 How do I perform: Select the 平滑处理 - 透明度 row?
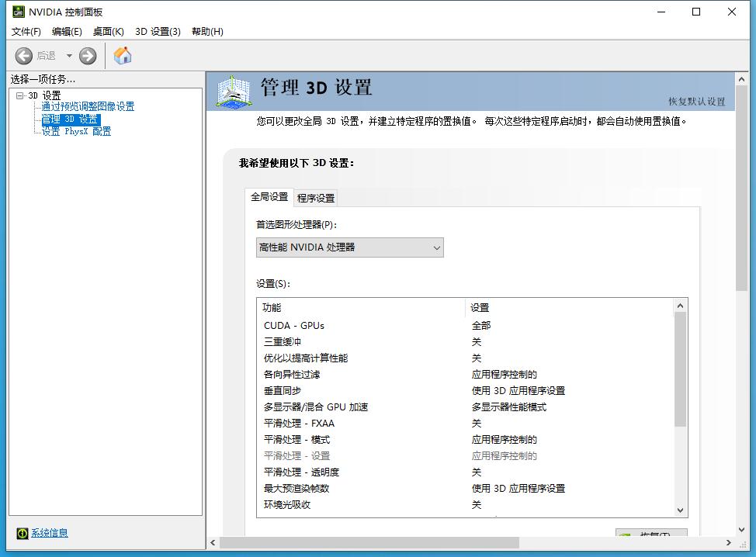coord(465,472)
